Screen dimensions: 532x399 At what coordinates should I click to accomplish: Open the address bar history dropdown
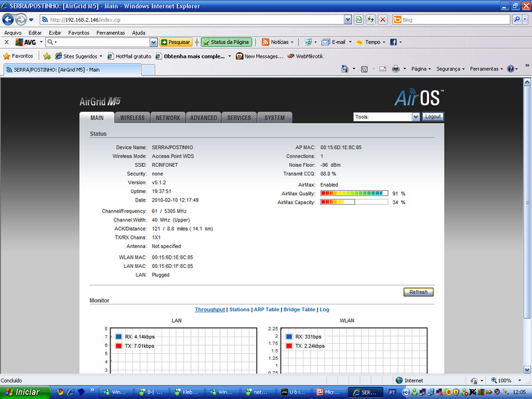coord(348,20)
